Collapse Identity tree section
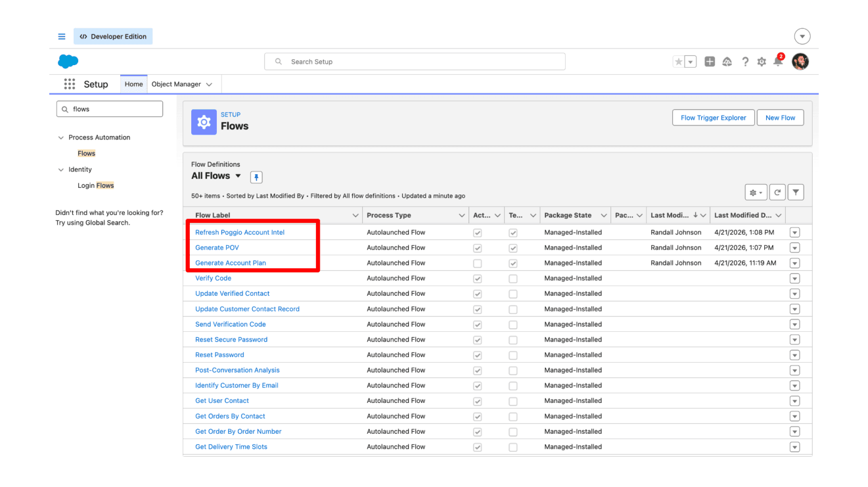Screen dimensions: 868x487 (61, 170)
